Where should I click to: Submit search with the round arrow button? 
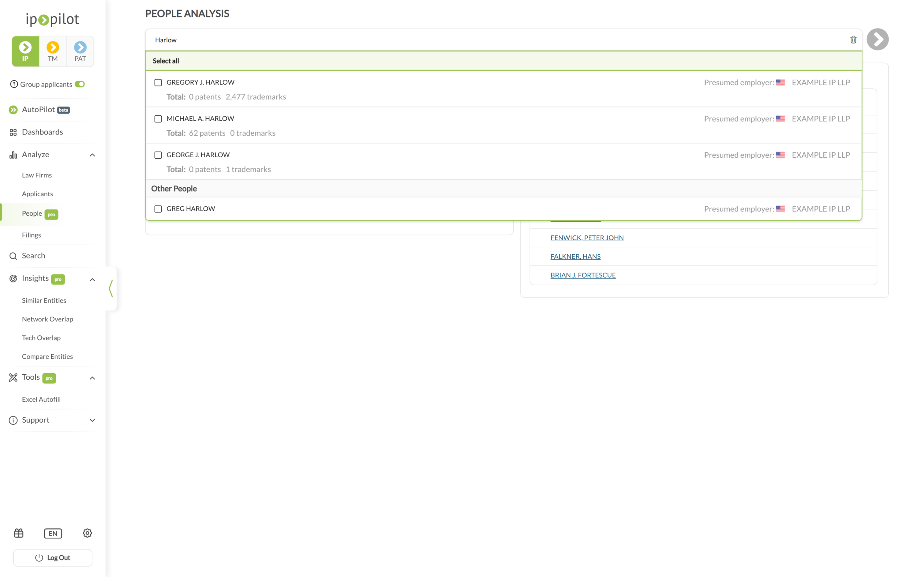click(877, 39)
